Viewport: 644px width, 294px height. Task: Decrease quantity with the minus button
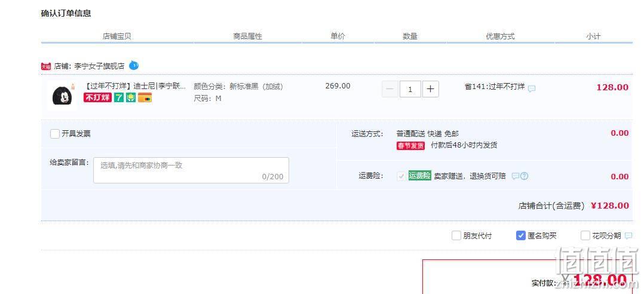(x=390, y=89)
